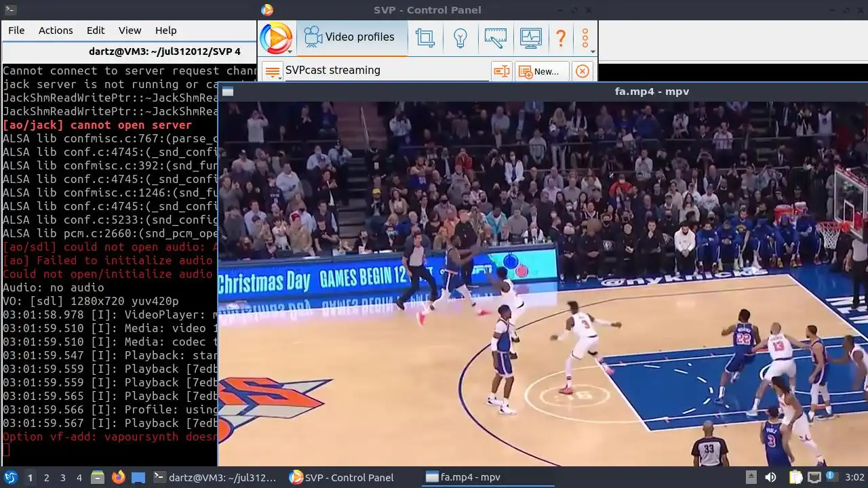Open the View menu in the terminal

click(130, 30)
